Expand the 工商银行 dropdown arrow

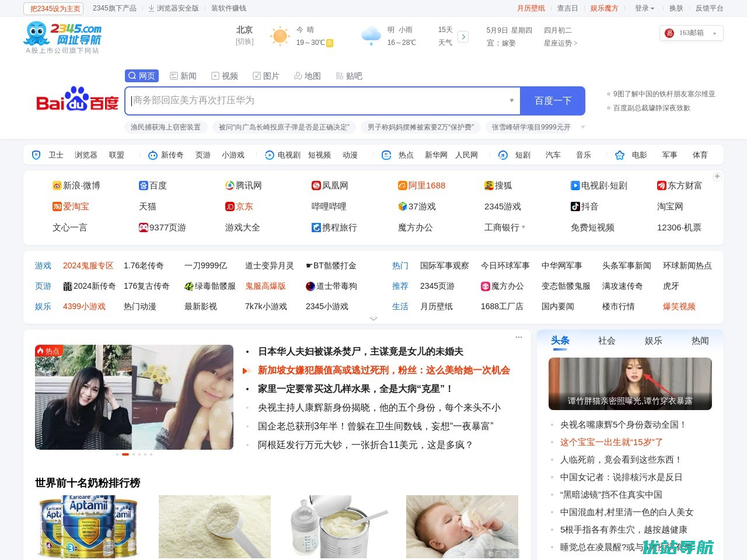coord(523,228)
